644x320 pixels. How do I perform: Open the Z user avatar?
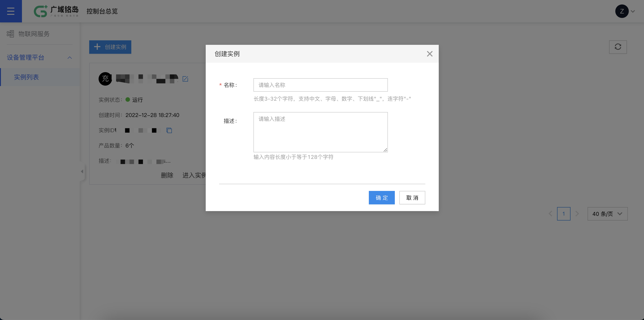tap(622, 11)
